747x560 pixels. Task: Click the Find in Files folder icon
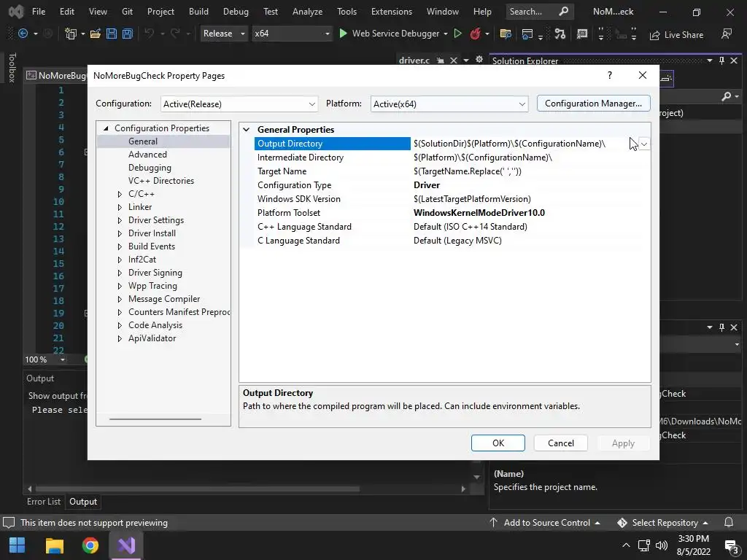pos(506,34)
